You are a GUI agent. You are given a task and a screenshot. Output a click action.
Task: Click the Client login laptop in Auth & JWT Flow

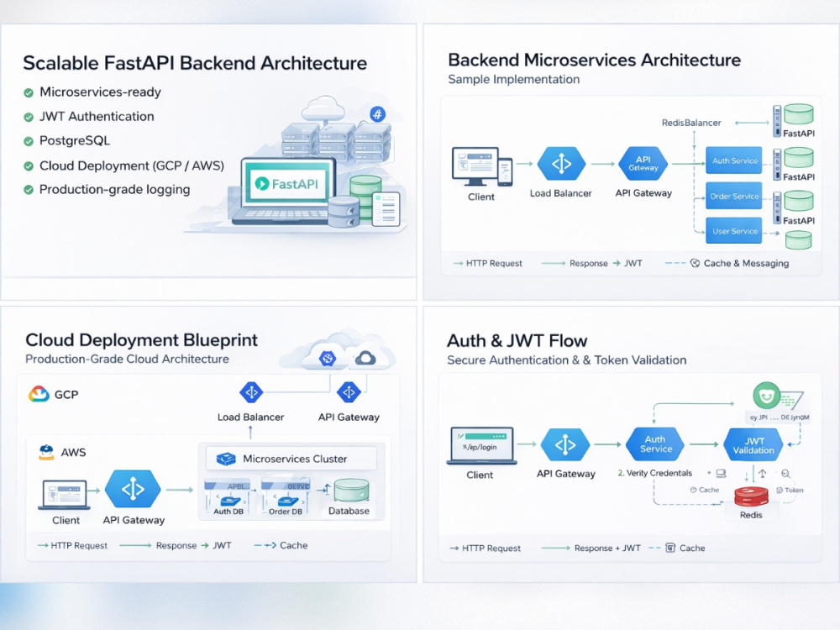(x=481, y=445)
